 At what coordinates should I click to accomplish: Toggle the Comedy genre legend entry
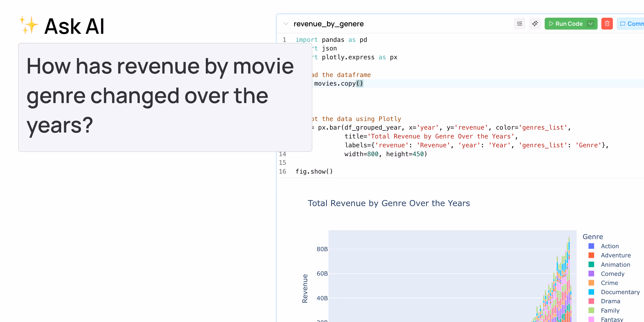(612, 274)
